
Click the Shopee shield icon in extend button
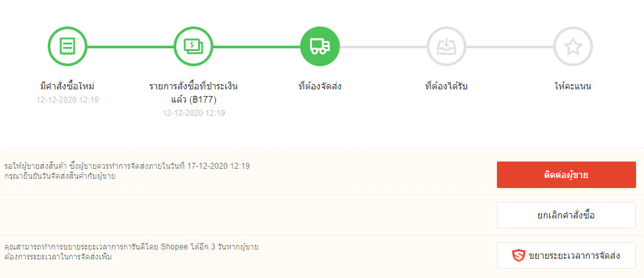coord(519,255)
